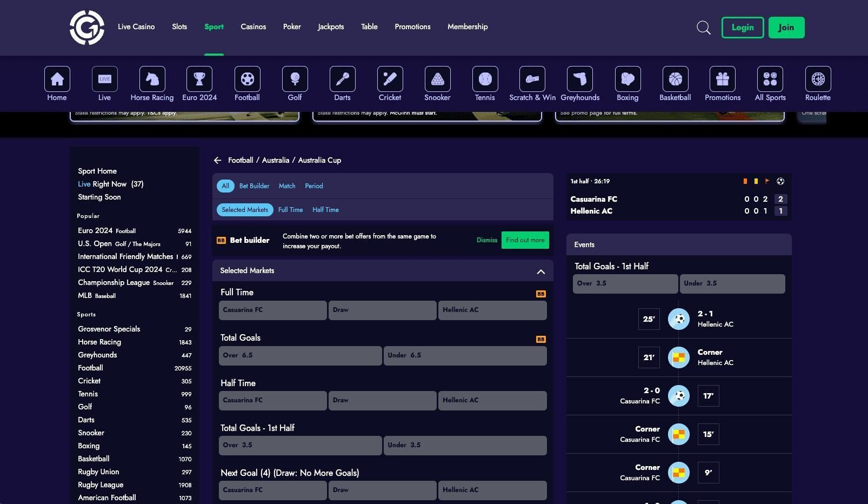The height and width of the screenshot is (504, 868).
Task: Click Find out more button
Action: pos(525,240)
